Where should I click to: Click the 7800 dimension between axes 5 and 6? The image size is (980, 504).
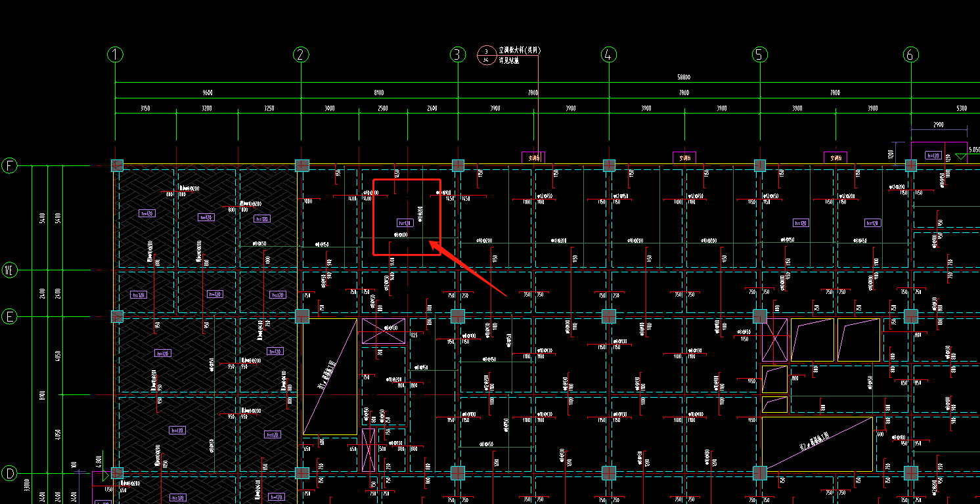tap(835, 93)
